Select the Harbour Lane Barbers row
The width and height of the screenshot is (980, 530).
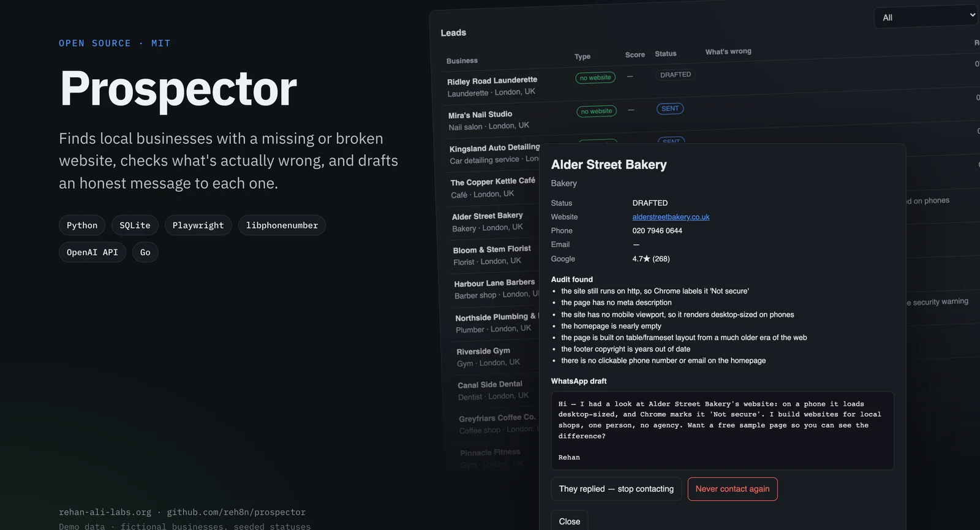[494, 289]
